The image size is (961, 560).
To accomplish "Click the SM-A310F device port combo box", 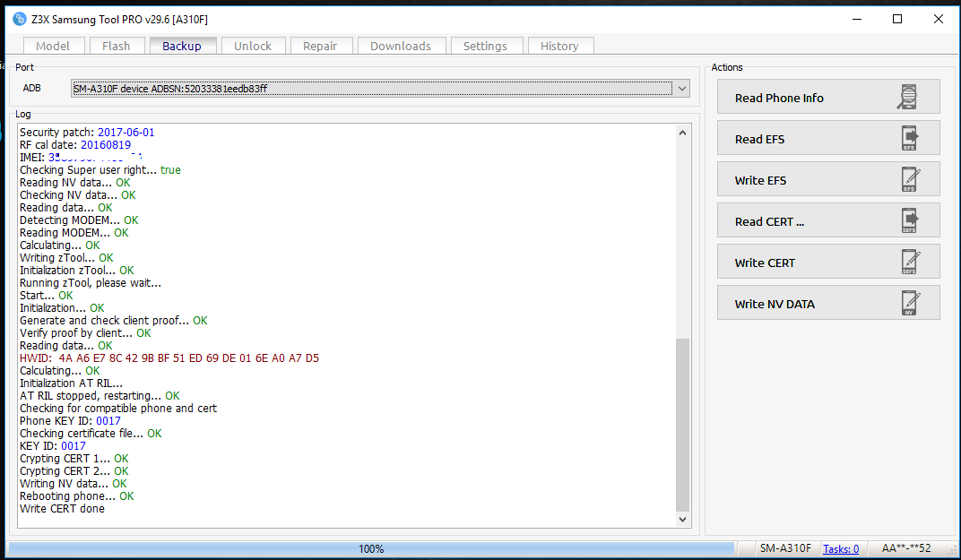I will [x=380, y=88].
